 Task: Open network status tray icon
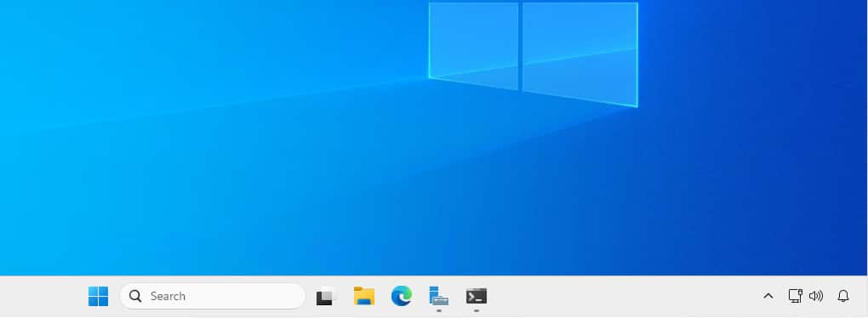point(796,296)
